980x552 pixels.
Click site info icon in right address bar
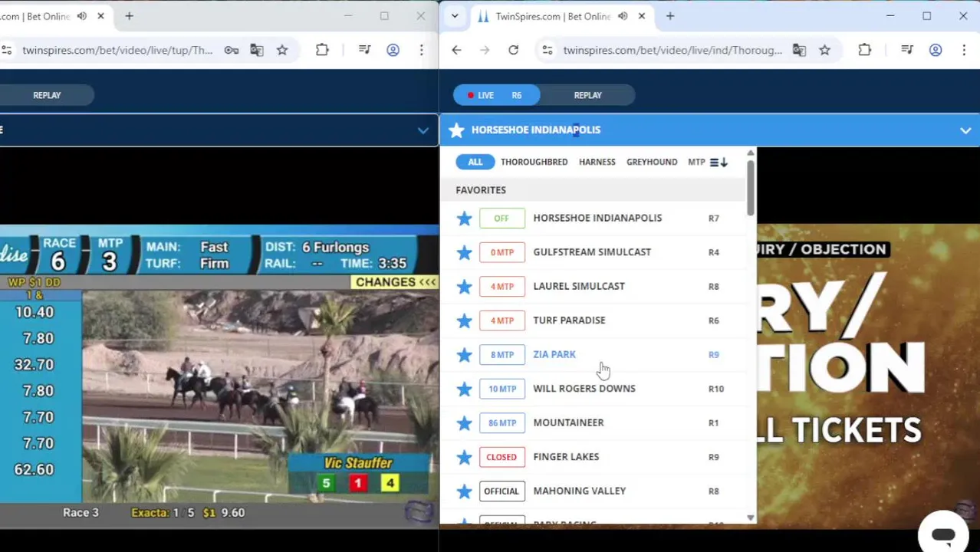tap(547, 51)
